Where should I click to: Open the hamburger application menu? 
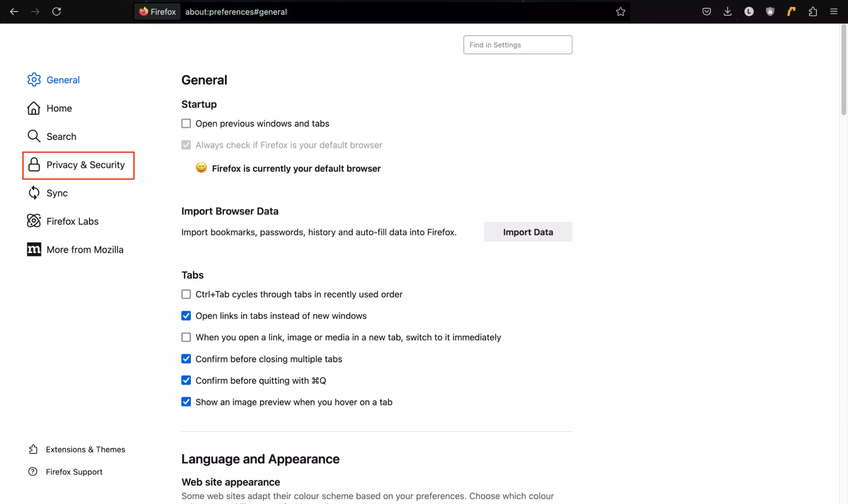tap(834, 11)
